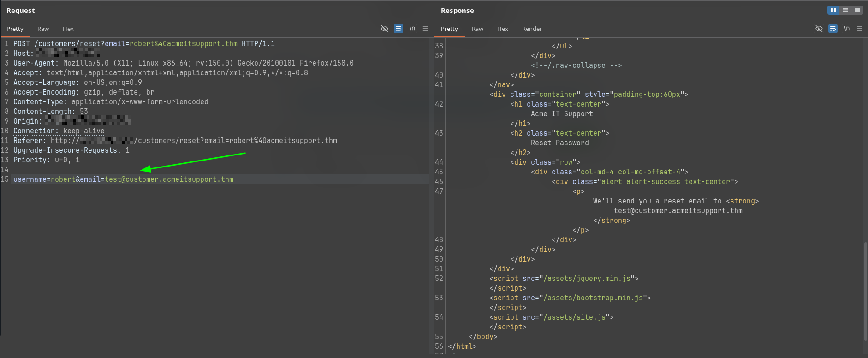Toggle hidden characters eye icon in Request panel
Image resolution: width=868 pixels, height=358 pixels.
pos(385,29)
